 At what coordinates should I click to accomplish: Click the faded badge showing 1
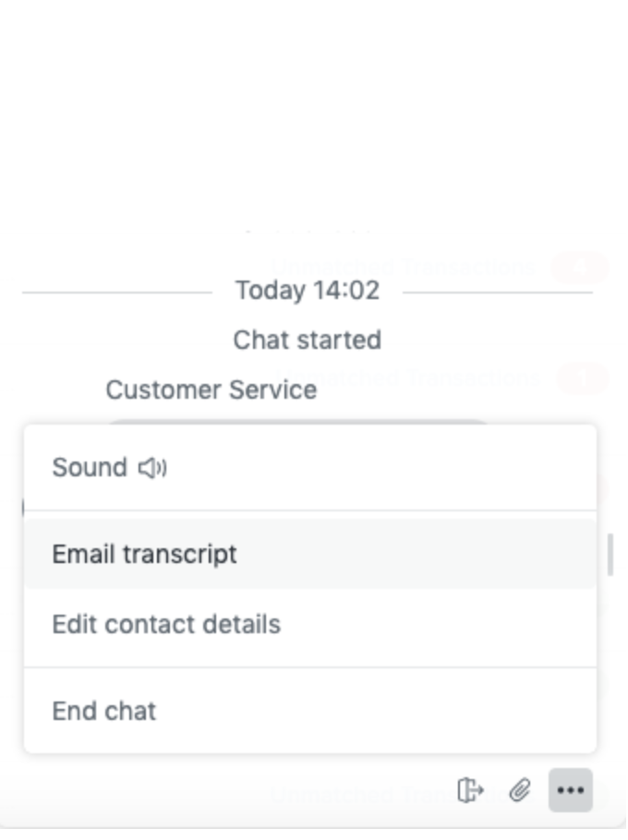583,378
